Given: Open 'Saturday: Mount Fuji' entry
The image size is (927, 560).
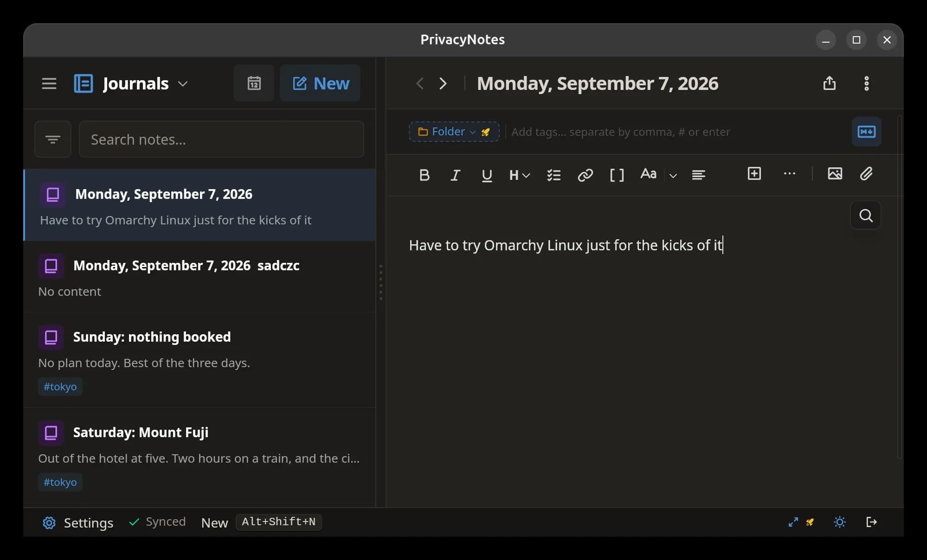Looking at the screenshot, I should point(200,456).
